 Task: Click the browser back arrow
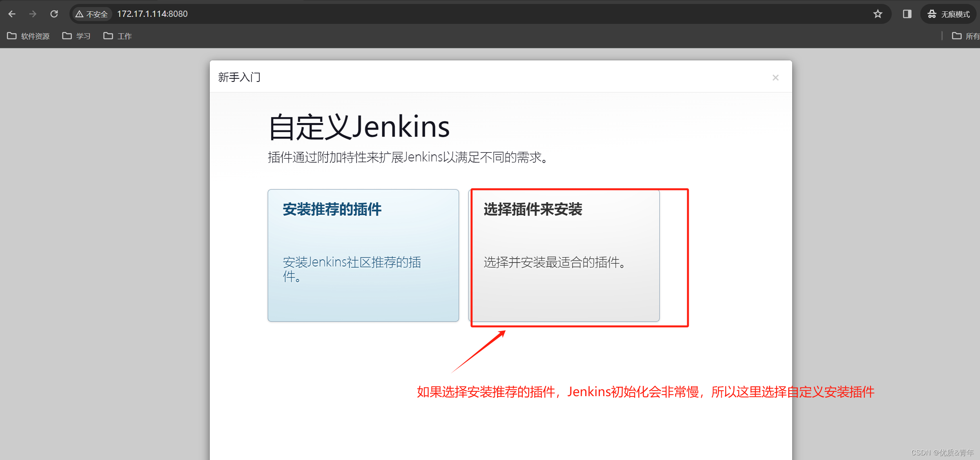pyautogui.click(x=12, y=14)
